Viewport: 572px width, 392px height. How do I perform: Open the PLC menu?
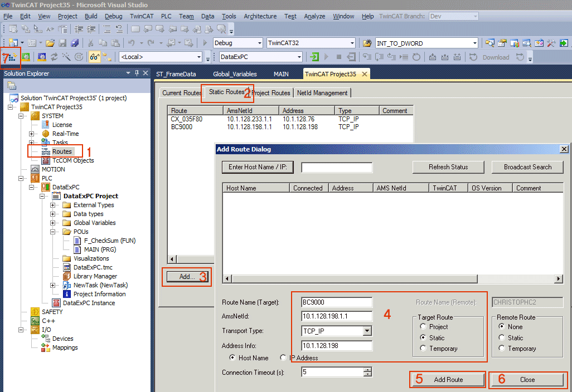pyautogui.click(x=166, y=16)
